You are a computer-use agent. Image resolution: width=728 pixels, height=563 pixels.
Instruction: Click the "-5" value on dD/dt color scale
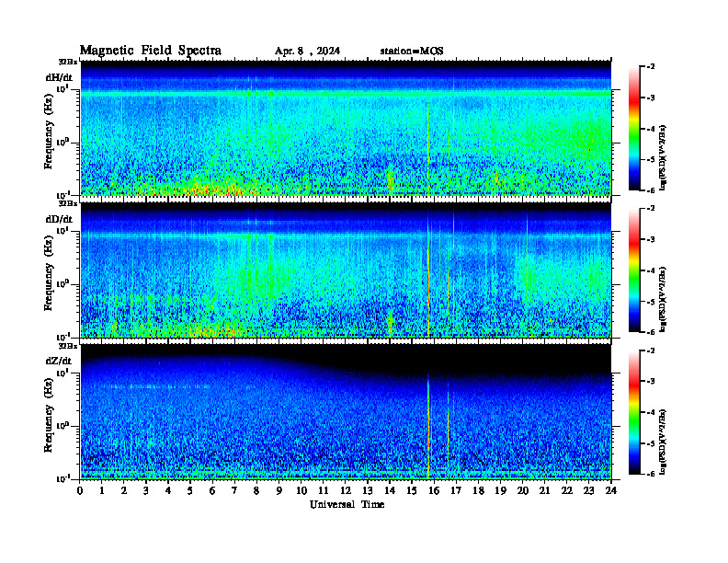click(651, 302)
